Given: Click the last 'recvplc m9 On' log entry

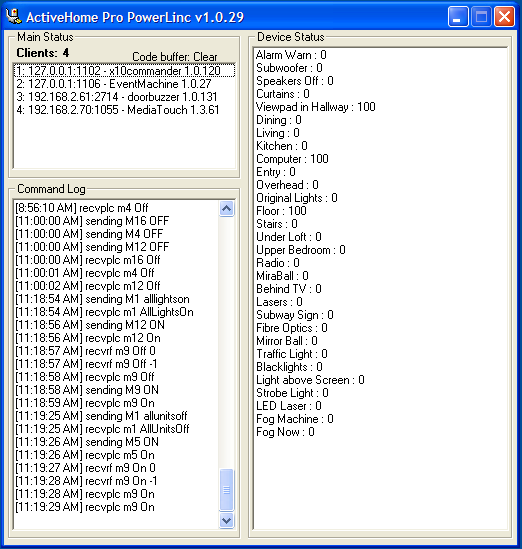Looking at the screenshot, I should point(85,507).
